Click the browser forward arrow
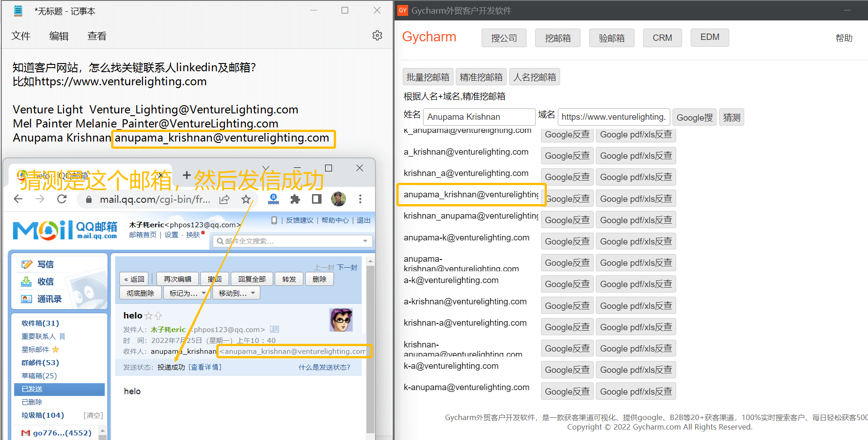Screen dimensions: 868x440 pos(40,199)
